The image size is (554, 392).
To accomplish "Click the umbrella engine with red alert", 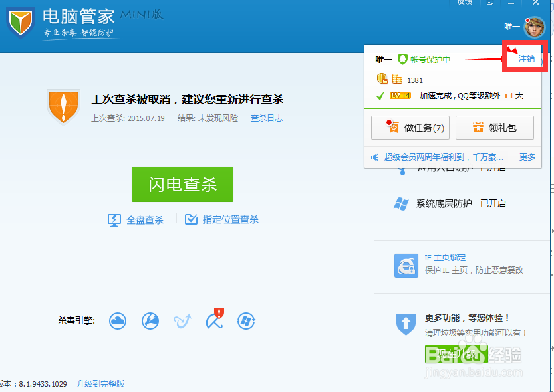I will click(215, 319).
